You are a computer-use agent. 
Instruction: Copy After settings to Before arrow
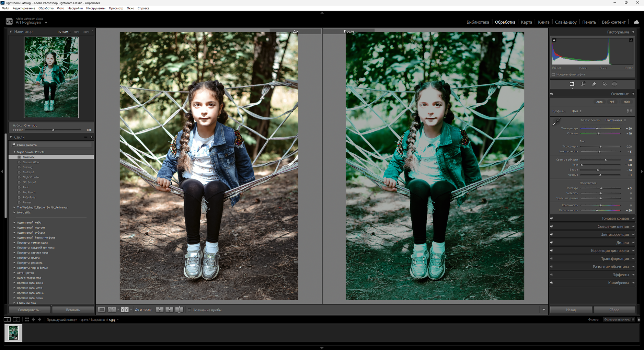[x=169, y=310]
